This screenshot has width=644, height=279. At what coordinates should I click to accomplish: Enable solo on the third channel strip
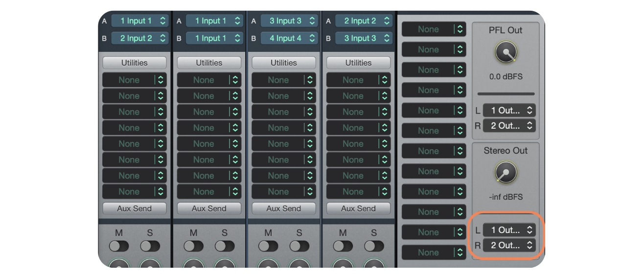click(x=299, y=246)
